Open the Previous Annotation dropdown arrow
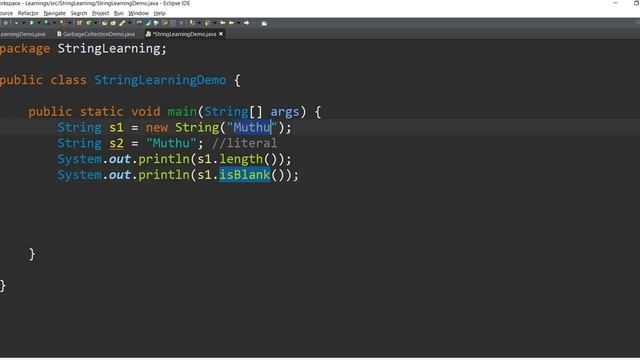This screenshot has height=360, width=640. tap(215, 23)
